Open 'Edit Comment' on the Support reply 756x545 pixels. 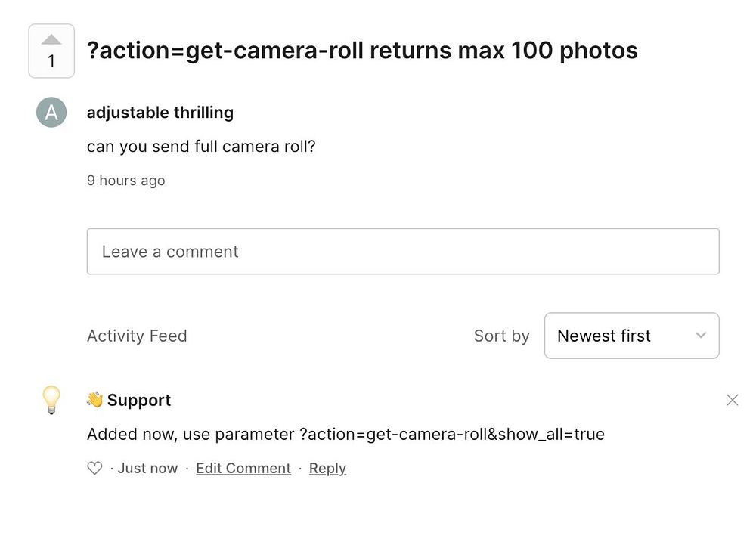click(243, 469)
